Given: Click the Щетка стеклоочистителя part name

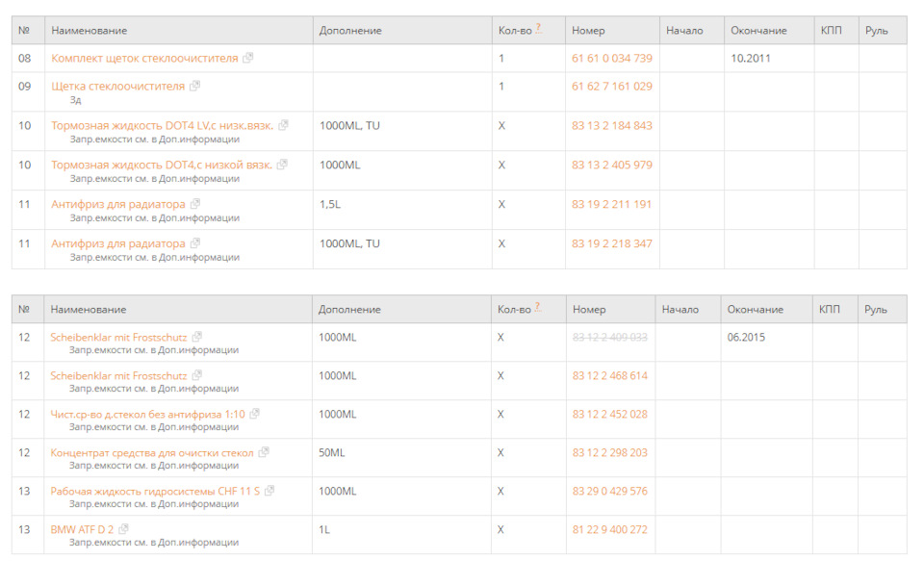Looking at the screenshot, I should click(117, 86).
